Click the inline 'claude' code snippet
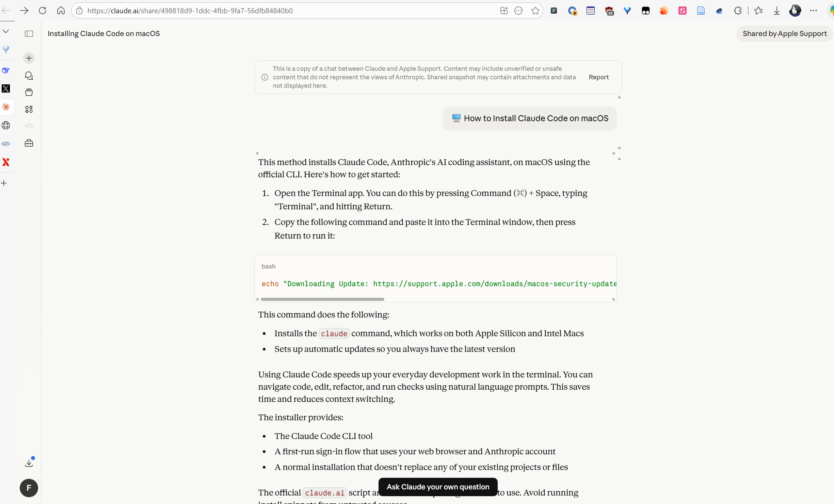 point(334,334)
